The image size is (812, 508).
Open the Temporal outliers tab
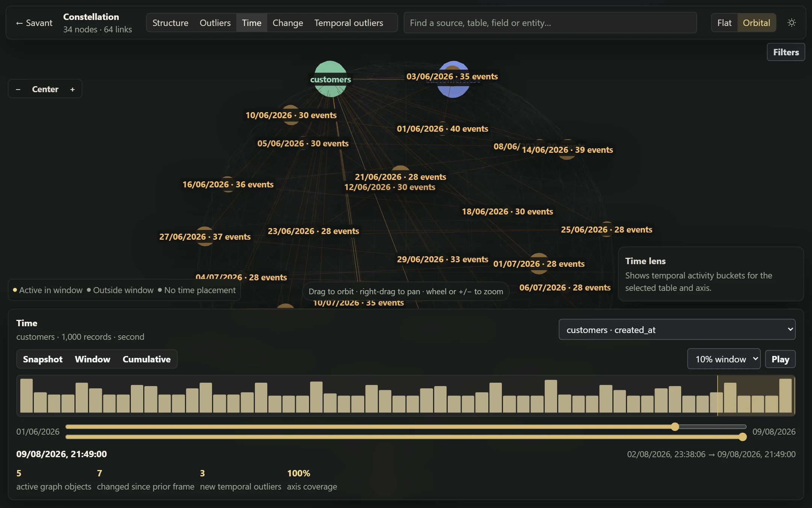[348, 23]
